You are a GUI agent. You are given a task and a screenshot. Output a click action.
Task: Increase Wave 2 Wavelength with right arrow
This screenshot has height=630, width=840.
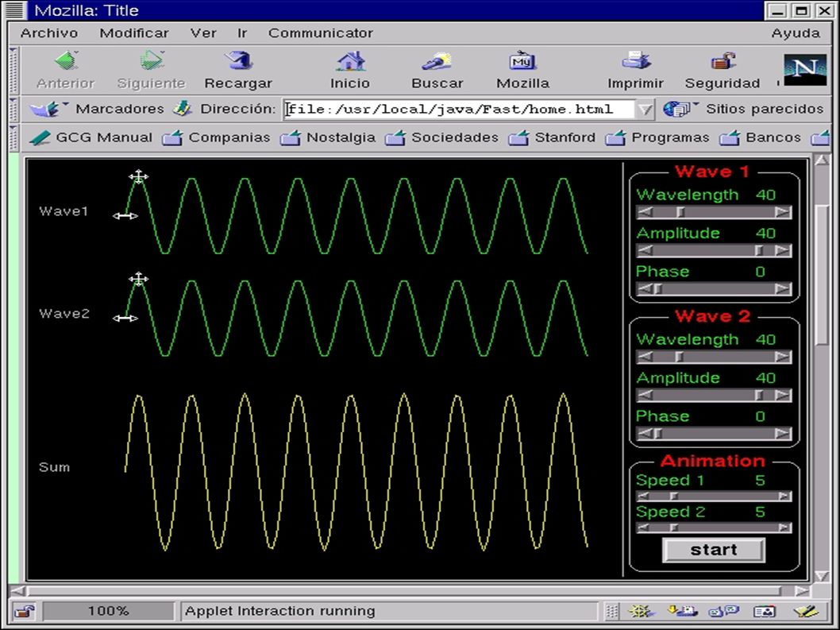coord(783,357)
